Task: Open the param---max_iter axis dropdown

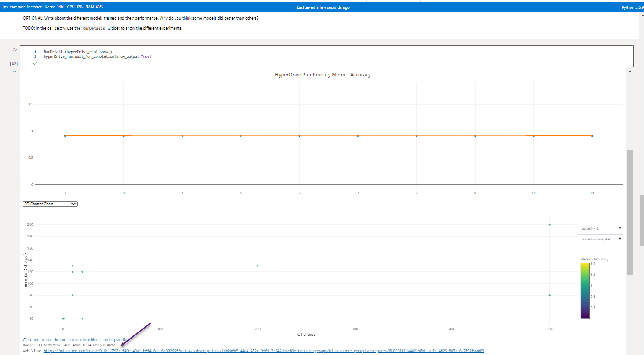Action: click(600, 239)
